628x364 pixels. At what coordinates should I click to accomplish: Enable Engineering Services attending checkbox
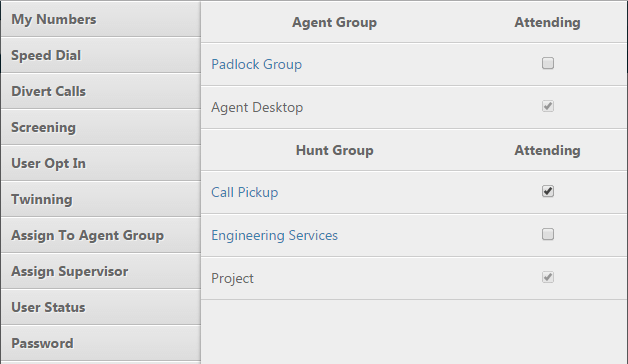tap(548, 234)
